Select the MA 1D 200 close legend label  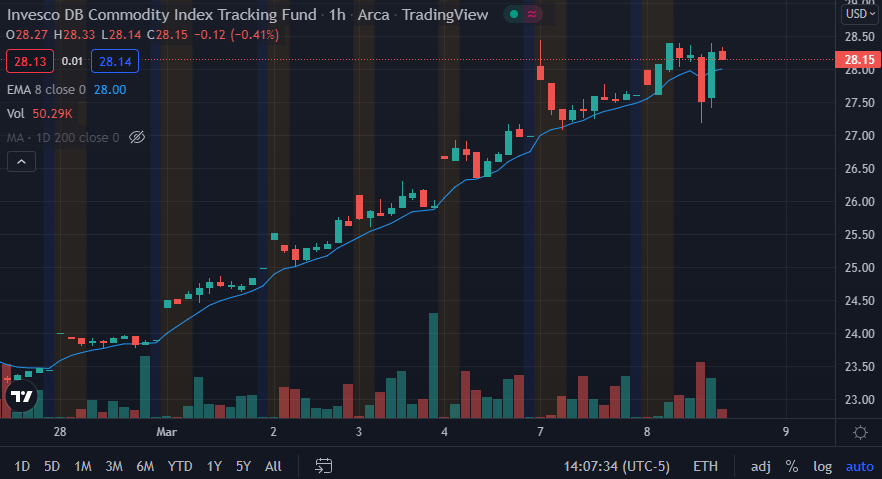pyautogui.click(x=63, y=137)
